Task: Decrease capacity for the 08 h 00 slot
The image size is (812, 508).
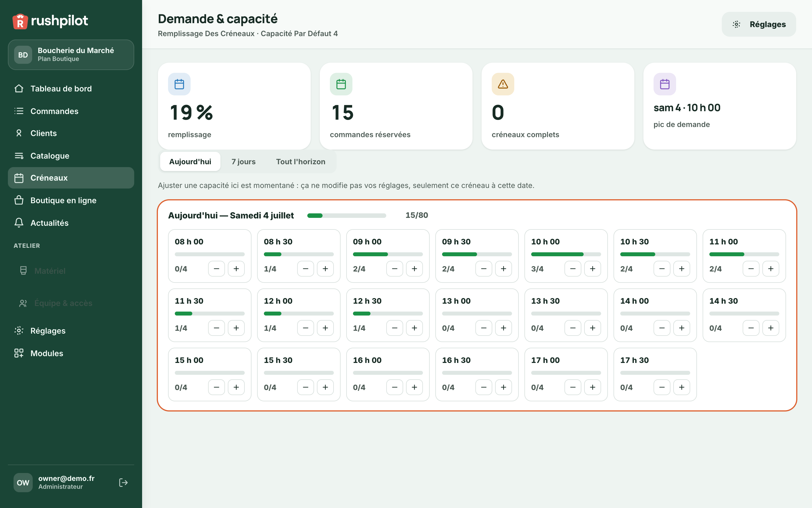Action: (217, 269)
